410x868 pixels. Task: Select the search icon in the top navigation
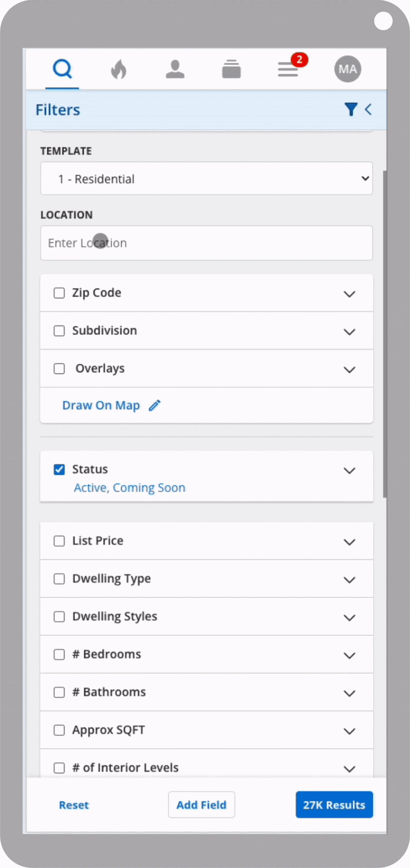click(x=62, y=69)
